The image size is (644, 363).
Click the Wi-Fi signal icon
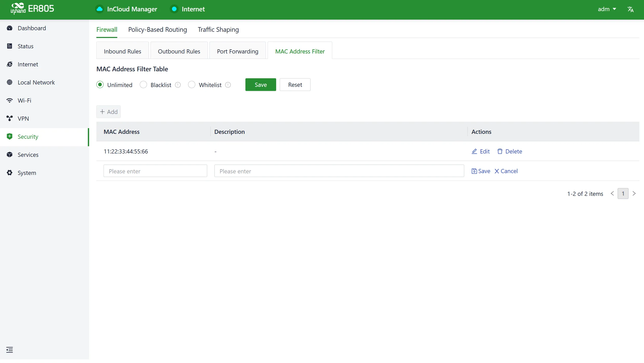click(x=10, y=101)
